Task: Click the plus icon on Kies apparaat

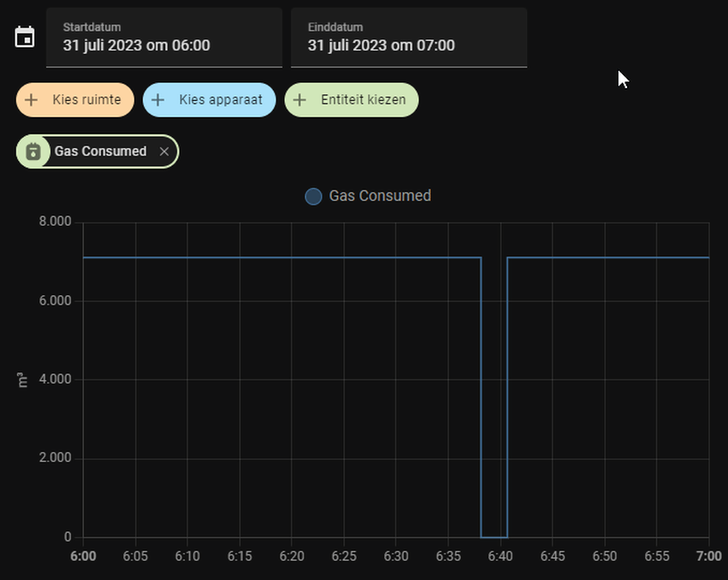Action: pyautogui.click(x=158, y=100)
